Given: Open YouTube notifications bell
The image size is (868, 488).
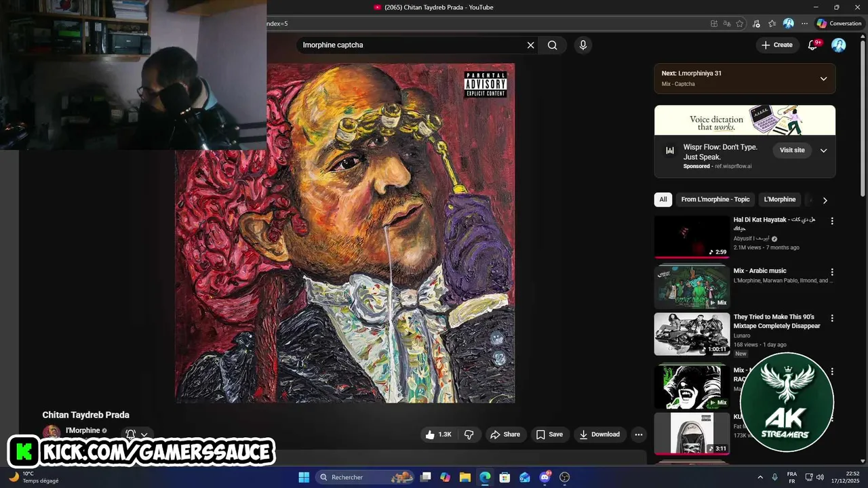Looking at the screenshot, I should pos(812,45).
